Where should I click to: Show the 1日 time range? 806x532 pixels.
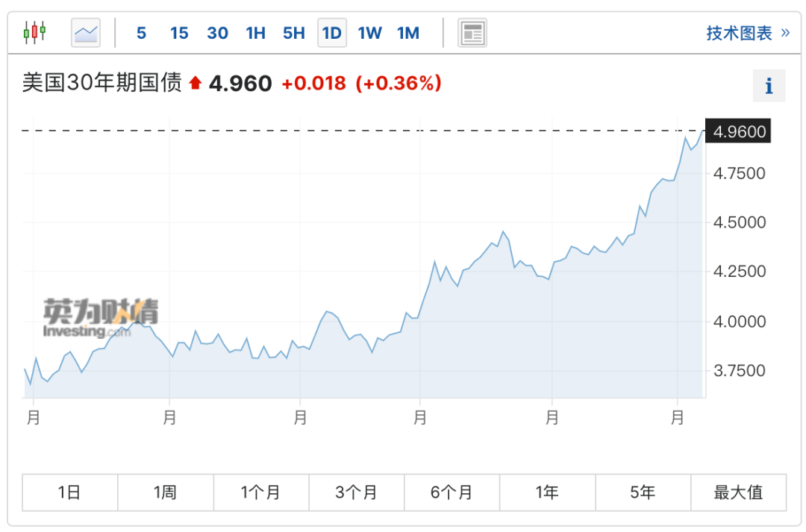tap(70, 492)
